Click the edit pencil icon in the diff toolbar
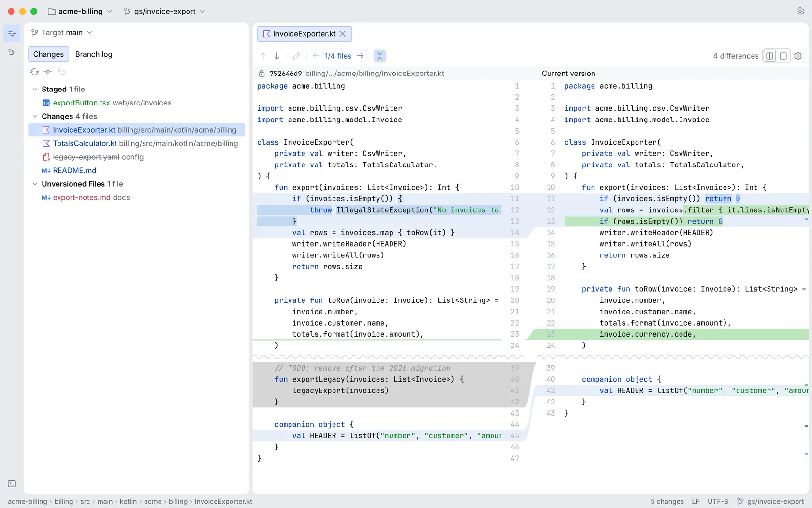Viewport: 812px width, 508px height. pos(297,56)
